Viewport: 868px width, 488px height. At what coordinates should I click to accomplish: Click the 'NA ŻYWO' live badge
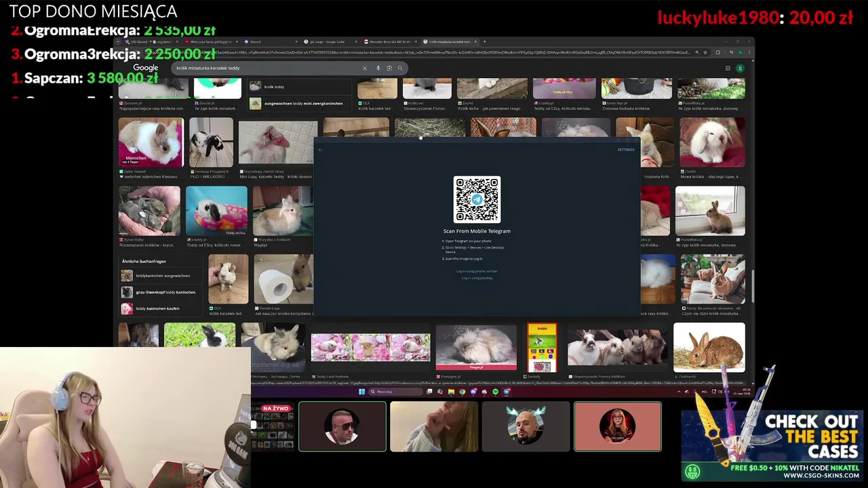[275, 409]
